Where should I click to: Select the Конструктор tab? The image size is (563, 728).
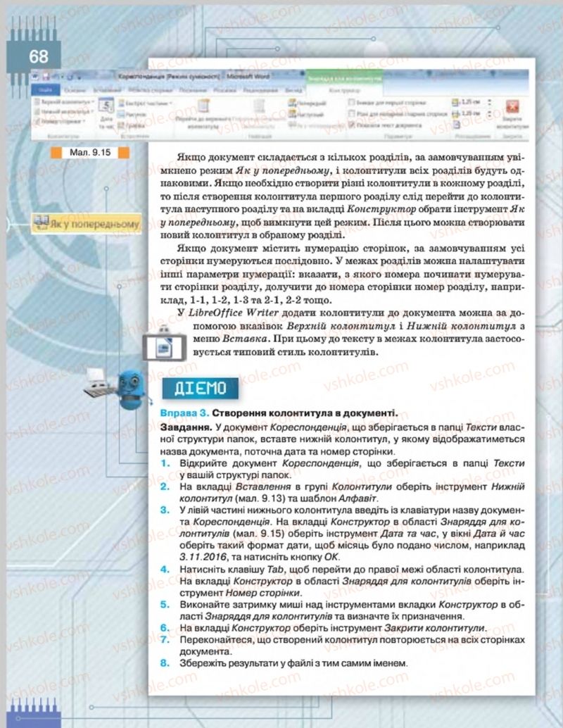tap(344, 91)
